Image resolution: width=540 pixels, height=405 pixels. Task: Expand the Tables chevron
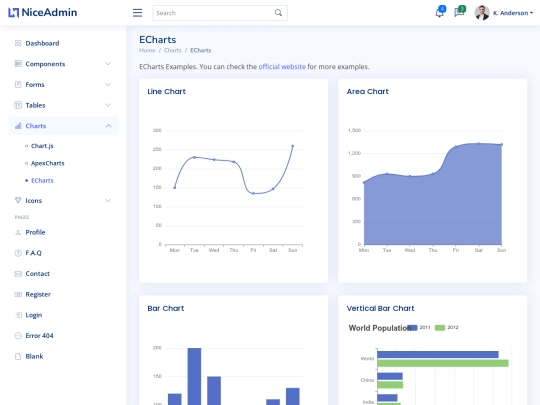[108, 105]
